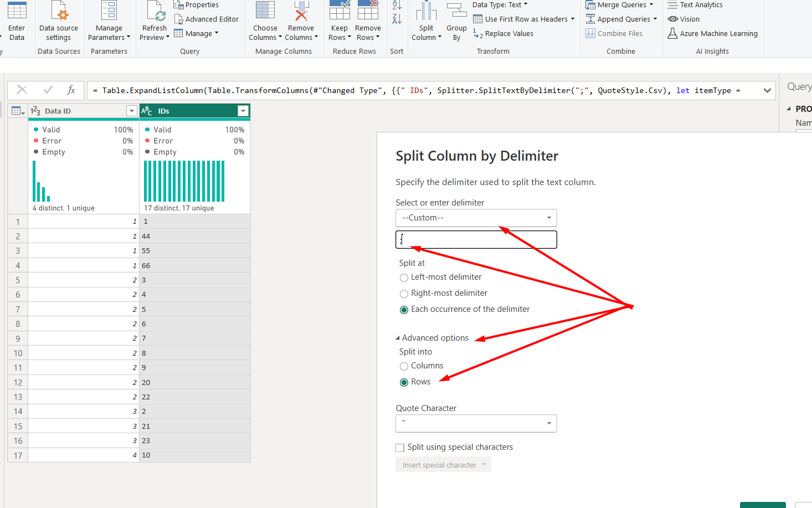Viewport: 812px width, 508px height.
Task: Open Data source settings
Action: pyautogui.click(x=59, y=21)
